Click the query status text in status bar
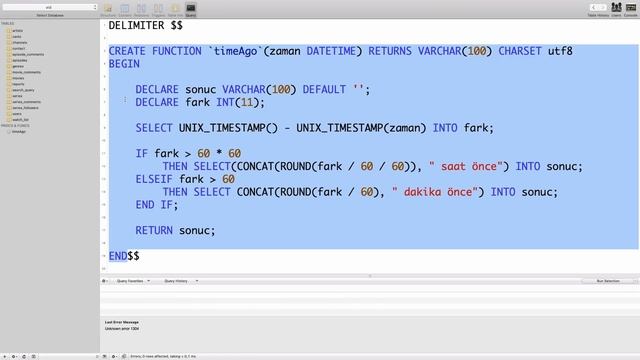Image resolution: width=640 pixels, height=360 pixels. tap(163, 356)
